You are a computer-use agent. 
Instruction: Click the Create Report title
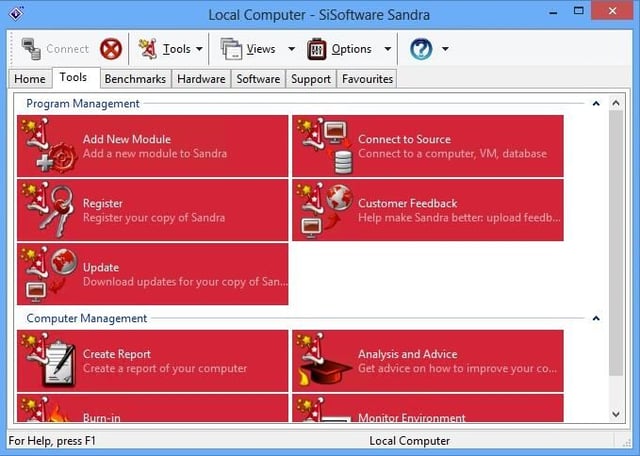pyautogui.click(x=117, y=354)
